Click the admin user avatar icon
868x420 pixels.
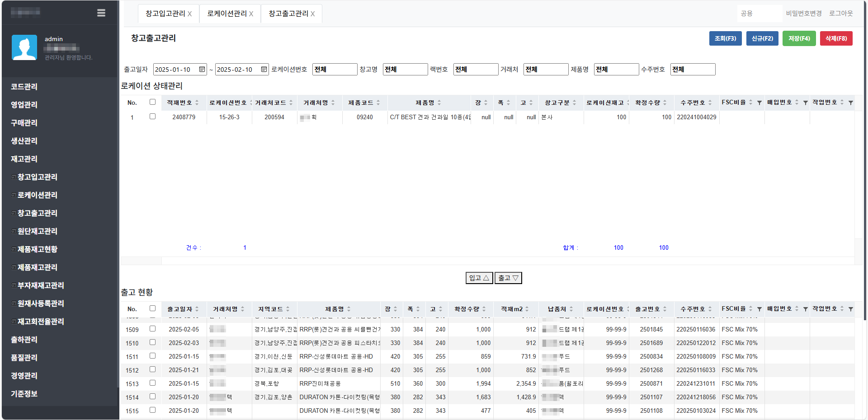[x=24, y=47]
